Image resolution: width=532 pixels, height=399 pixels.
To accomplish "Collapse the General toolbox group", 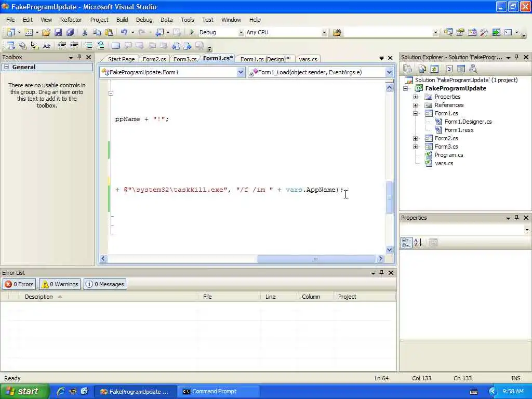I will coord(6,67).
